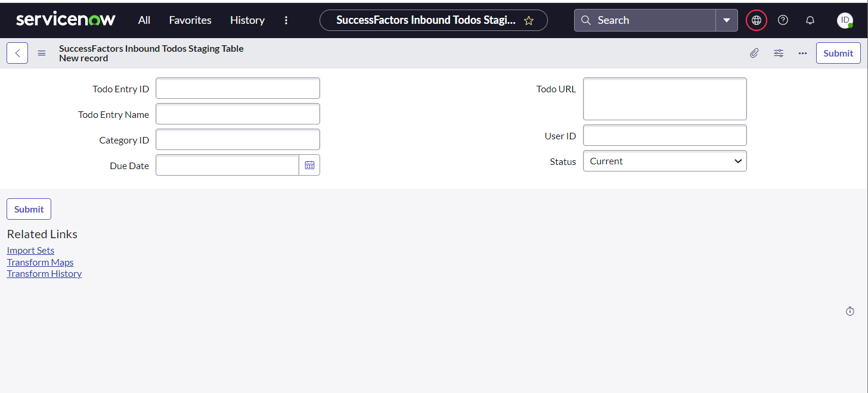
Task: Open the vertical ellipsis menu in the navigation bar
Action: click(286, 20)
